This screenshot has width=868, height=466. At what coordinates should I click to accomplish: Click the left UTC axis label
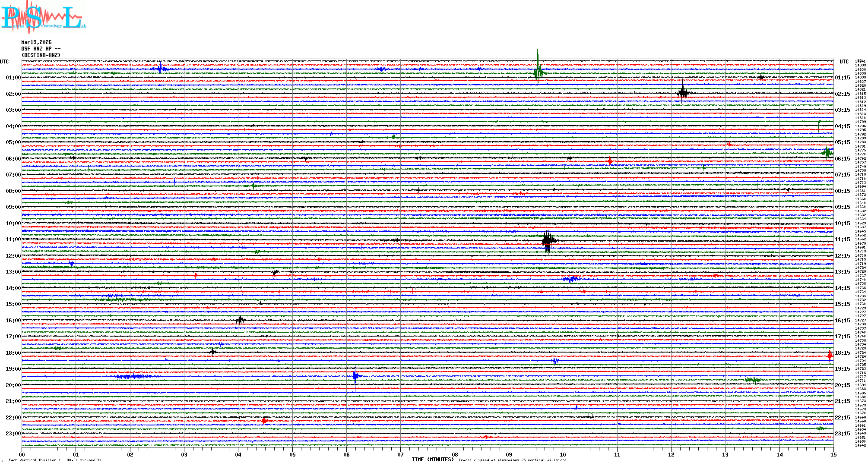(4, 62)
